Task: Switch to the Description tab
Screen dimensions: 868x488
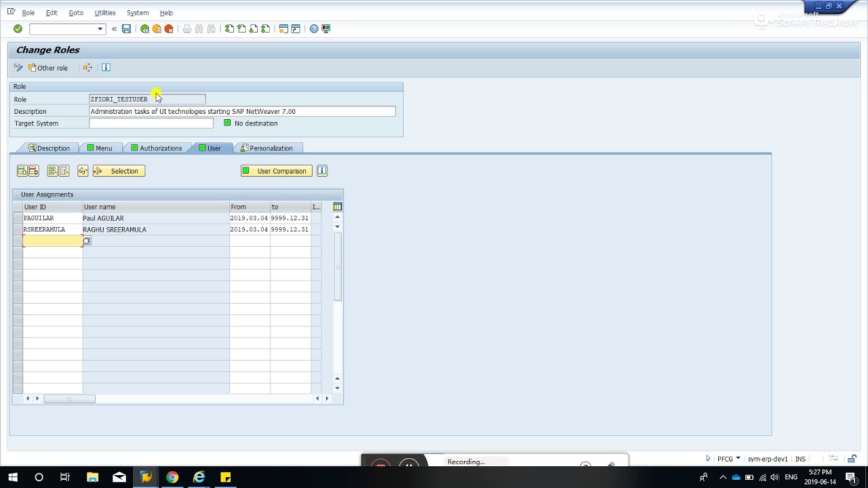Action: (x=49, y=148)
